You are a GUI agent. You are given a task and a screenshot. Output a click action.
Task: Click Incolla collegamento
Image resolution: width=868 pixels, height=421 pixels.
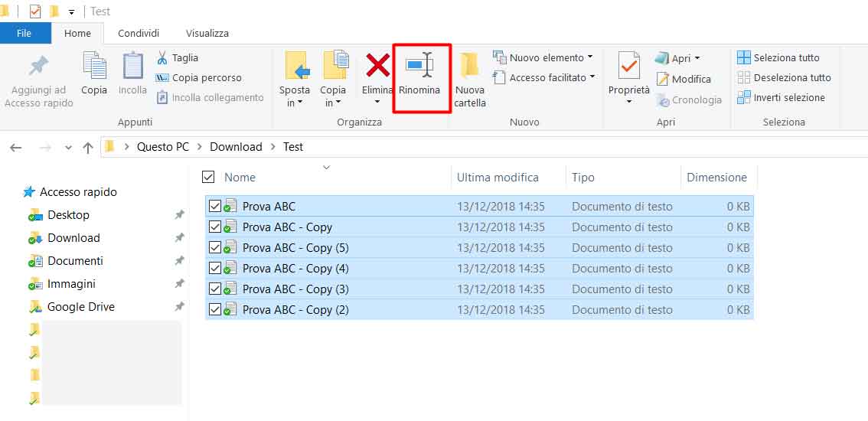[210, 97]
